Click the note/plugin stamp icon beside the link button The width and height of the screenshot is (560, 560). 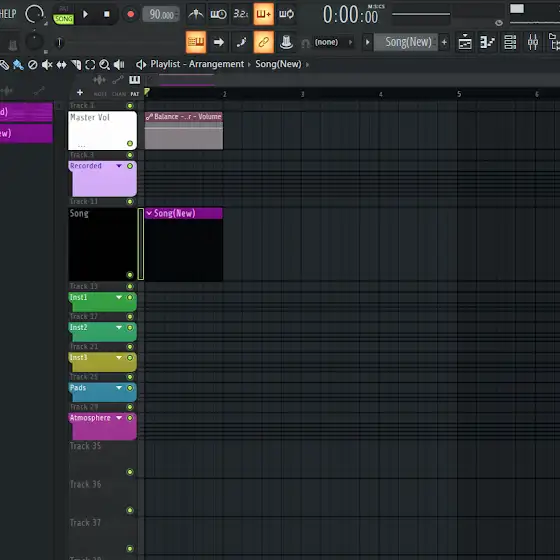[286, 42]
